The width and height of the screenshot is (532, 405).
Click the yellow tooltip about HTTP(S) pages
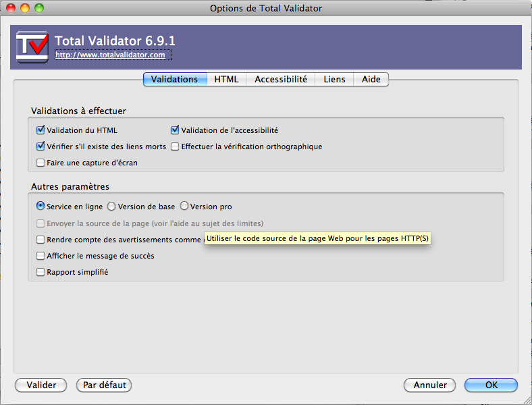(317, 238)
